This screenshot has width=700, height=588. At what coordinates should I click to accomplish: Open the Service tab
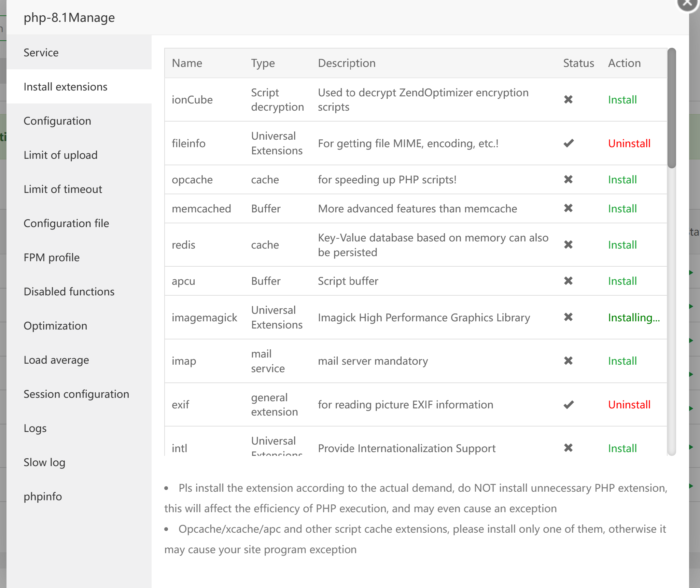[41, 53]
